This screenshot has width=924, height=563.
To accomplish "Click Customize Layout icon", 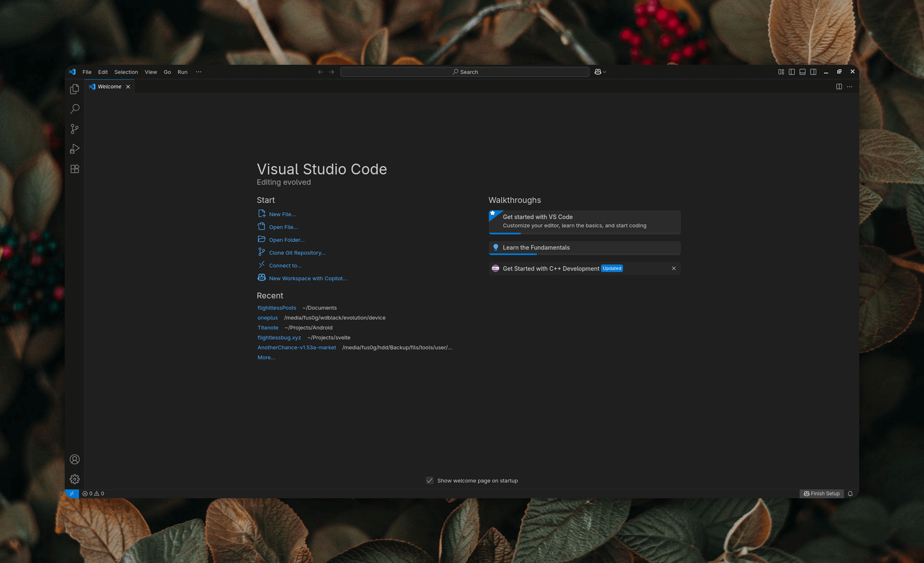I will (x=781, y=72).
